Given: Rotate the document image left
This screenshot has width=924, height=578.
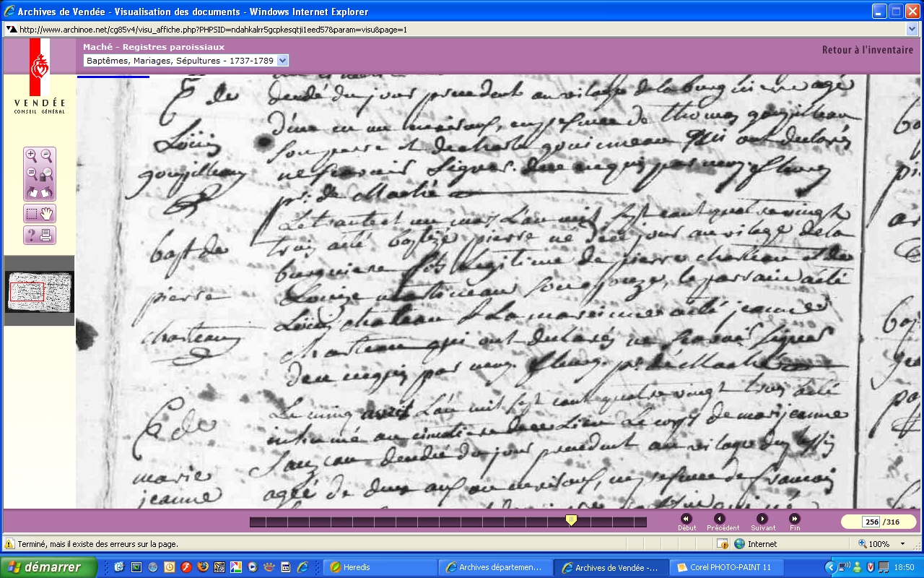Looking at the screenshot, I should click(x=32, y=192).
